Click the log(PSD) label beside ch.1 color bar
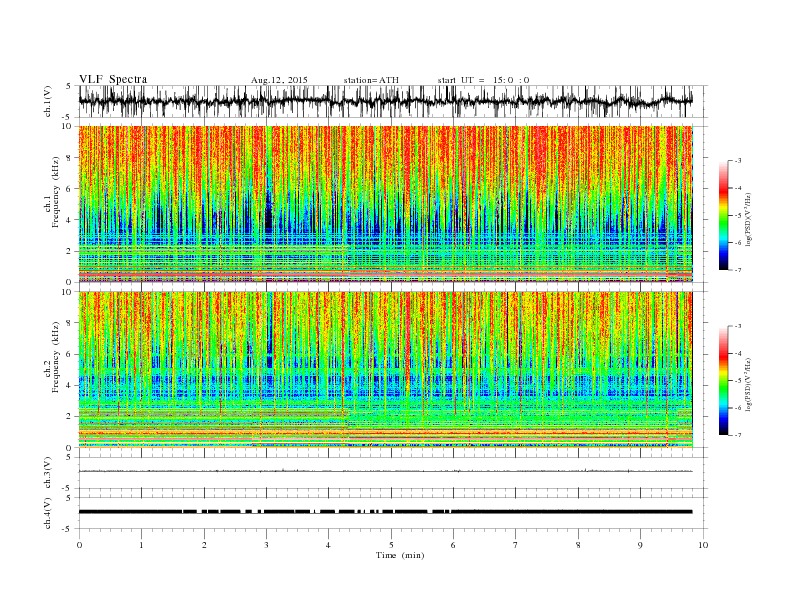Screen dimensions: 792x612 (x=750, y=220)
